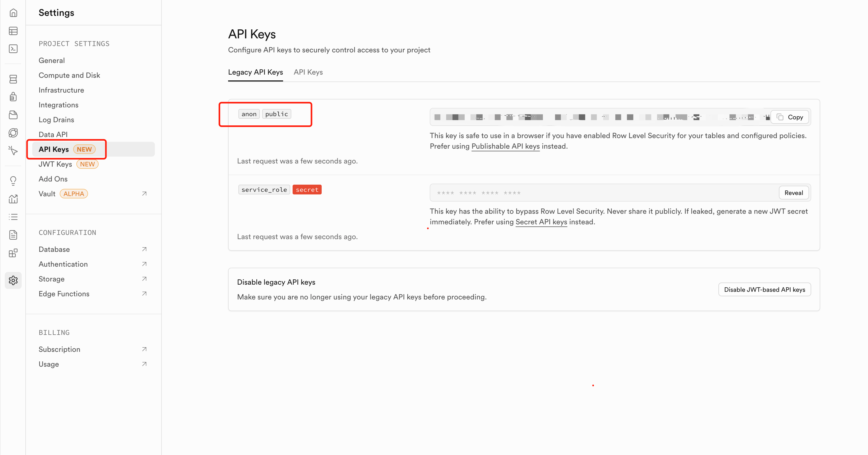Open the Database icon in left rail
Viewport: 868px width, 455px height.
point(13,79)
